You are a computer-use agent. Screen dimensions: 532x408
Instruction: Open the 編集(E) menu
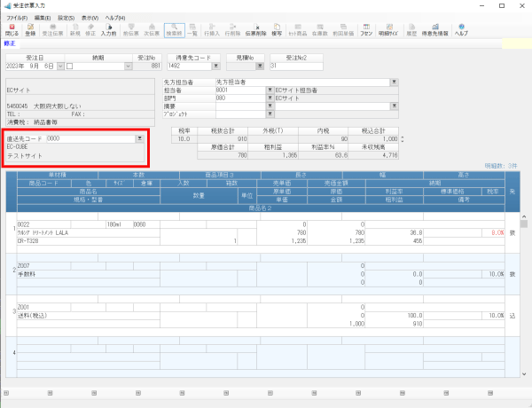pos(43,18)
